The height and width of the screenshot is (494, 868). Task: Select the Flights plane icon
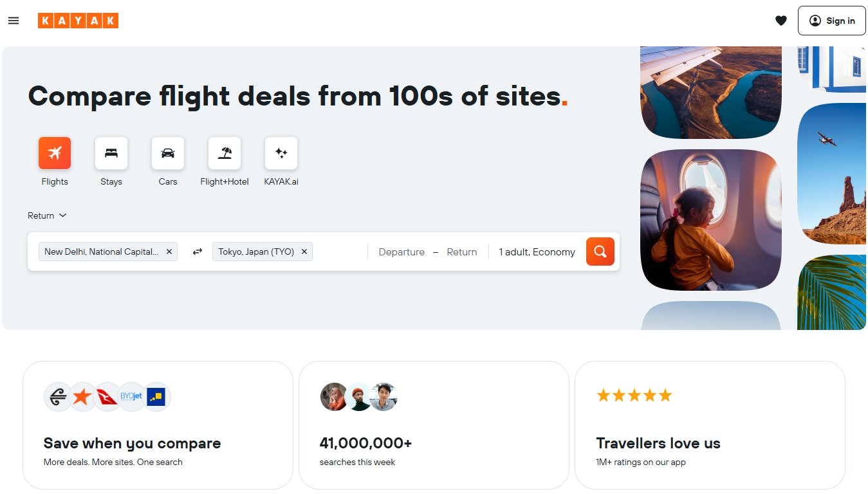pos(55,153)
